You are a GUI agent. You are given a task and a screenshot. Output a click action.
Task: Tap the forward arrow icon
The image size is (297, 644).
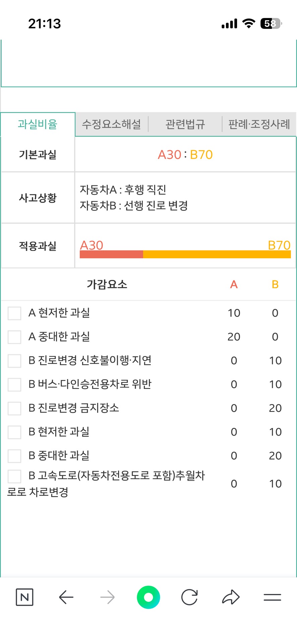click(107, 597)
